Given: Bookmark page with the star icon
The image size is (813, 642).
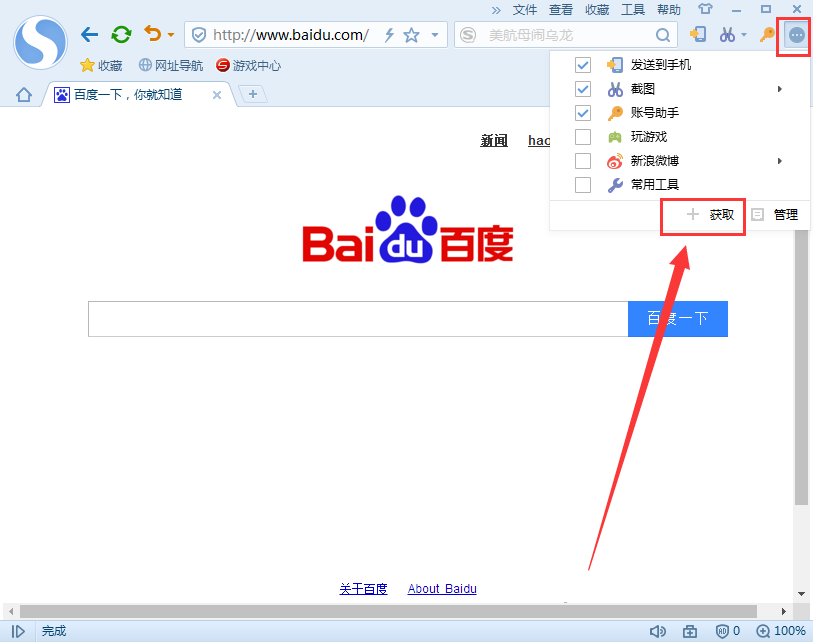Looking at the screenshot, I should [411, 35].
